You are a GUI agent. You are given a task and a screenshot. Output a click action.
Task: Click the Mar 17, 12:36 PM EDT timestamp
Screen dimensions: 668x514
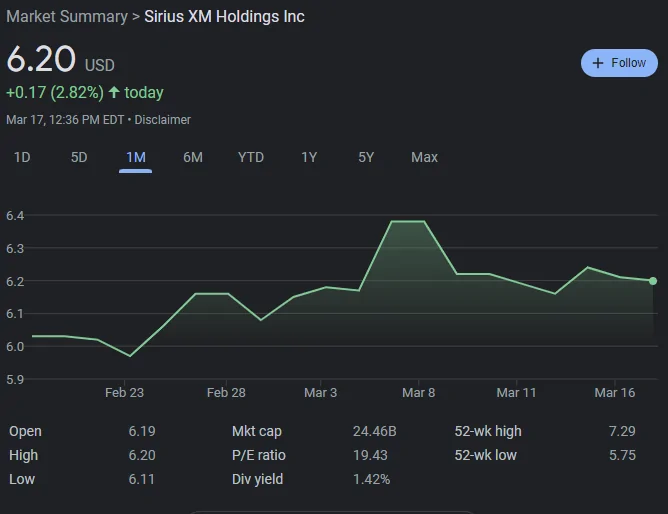65,120
